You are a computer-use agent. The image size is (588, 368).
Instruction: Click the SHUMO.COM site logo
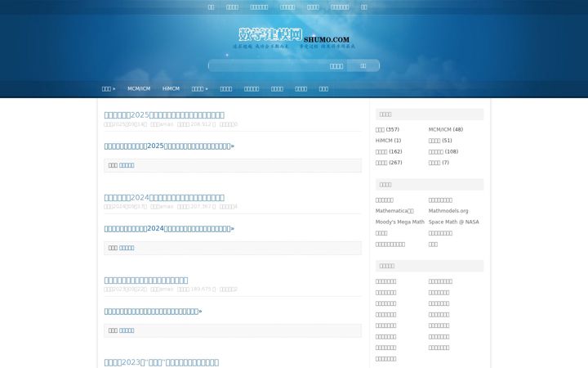tap(294, 38)
